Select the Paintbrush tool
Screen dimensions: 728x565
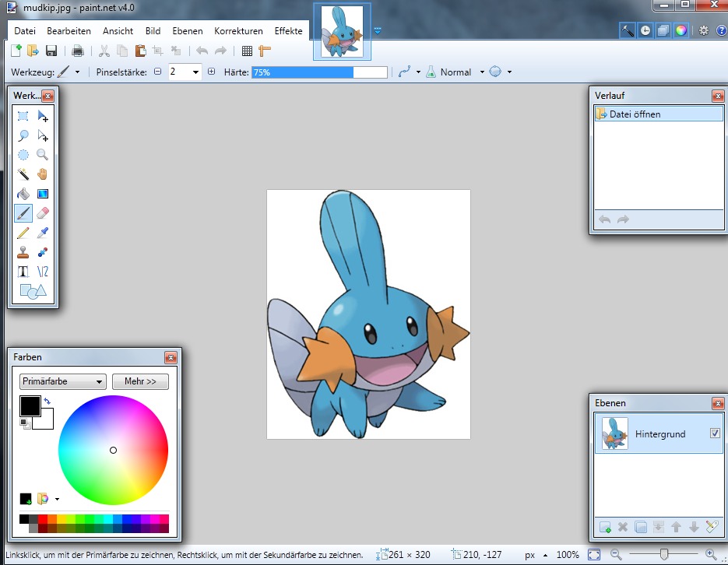pos(23,213)
